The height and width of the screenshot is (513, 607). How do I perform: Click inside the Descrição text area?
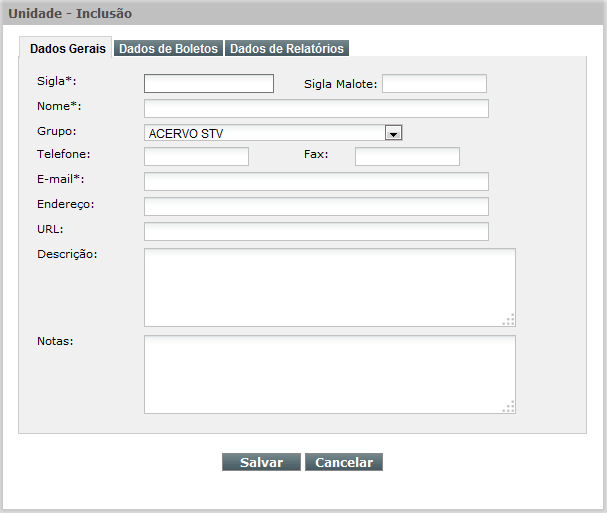[x=330, y=288]
